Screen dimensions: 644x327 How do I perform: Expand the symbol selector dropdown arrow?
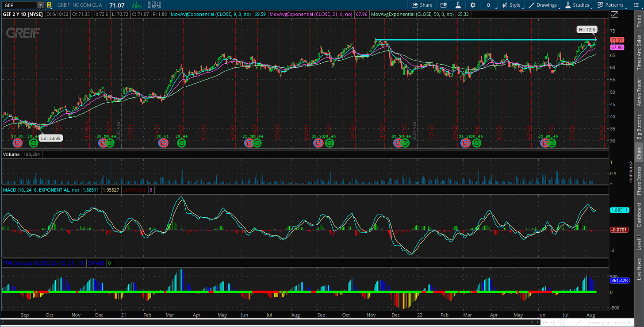(41, 5)
